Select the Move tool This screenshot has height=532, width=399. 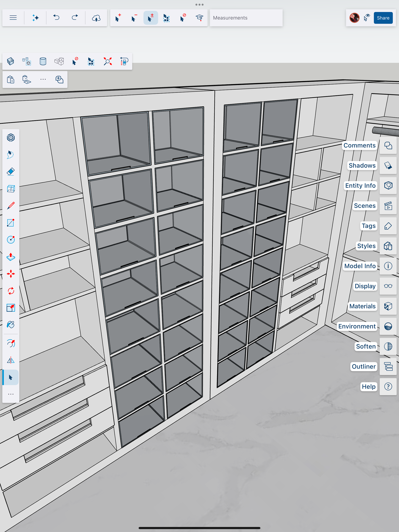pos(11,274)
